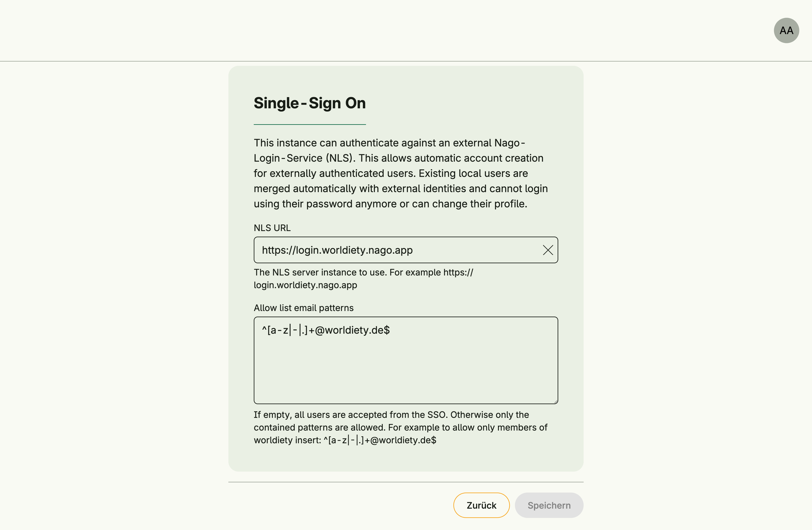Open the AA user avatar menu

click(x=786, y=31)
